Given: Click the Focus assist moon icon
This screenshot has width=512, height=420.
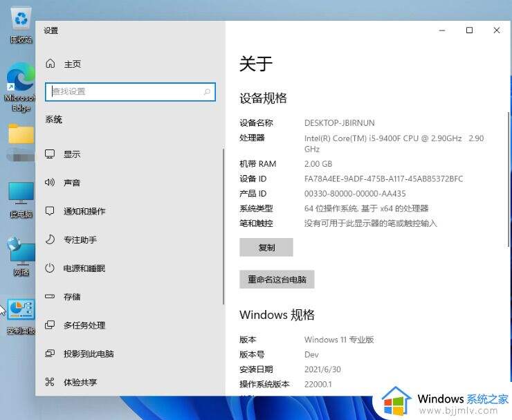Looking at the screenshot, I should (x=50, y=239).
